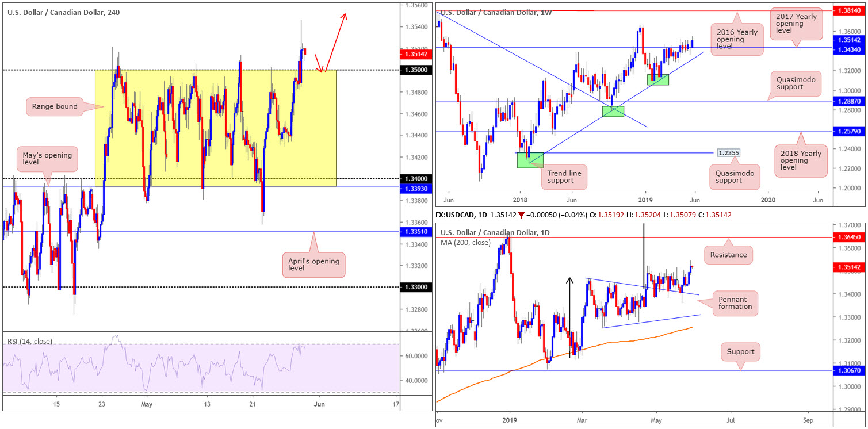Click the 2018 label on weekly time axis
Image resolution: width=868 pixels, height=429 pixels.
(520, 200)
